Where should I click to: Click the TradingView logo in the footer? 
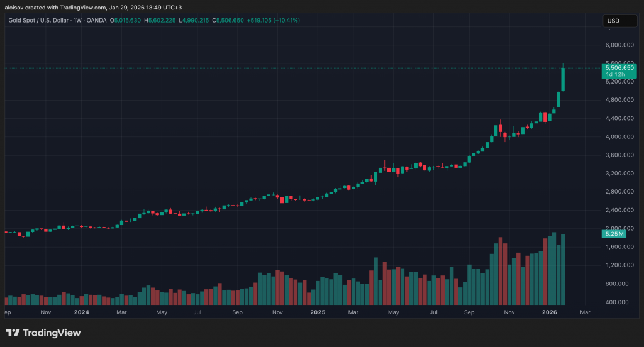[43, 333]
